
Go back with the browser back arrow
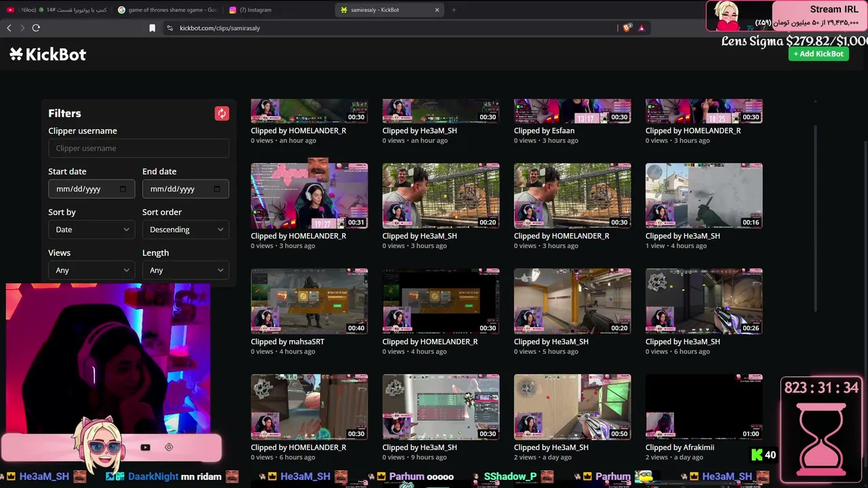(x=9, y=28)
